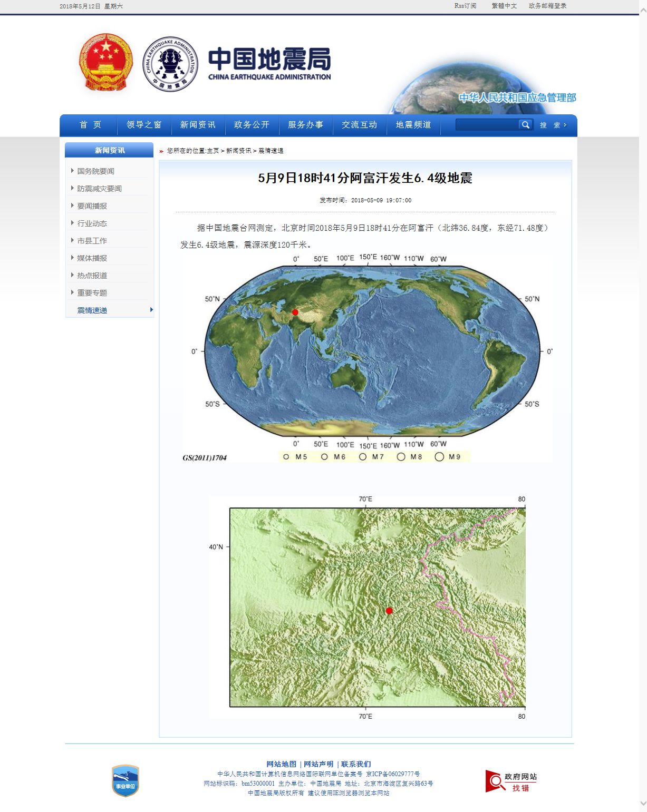This screenshot has height=812, width=647.
Task: Open 热点报道 sidebar item
Action: click(92, 276)
